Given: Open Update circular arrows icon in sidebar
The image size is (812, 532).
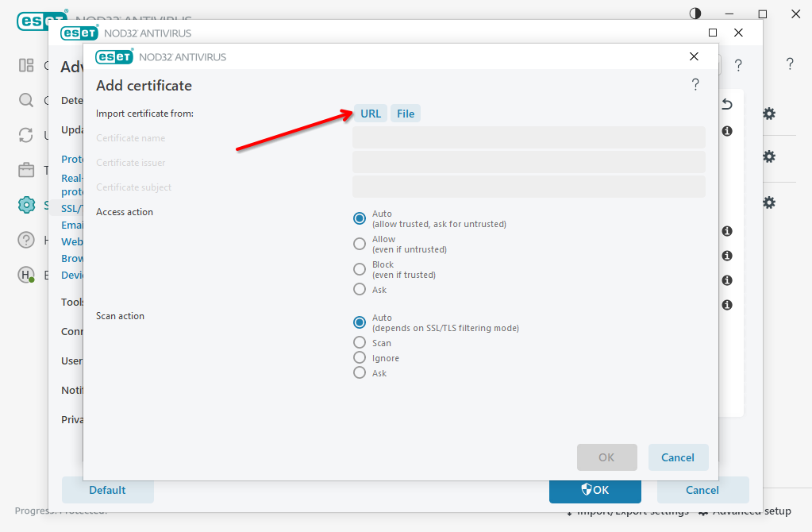Looking at the screenshot, I should (26, 135).
